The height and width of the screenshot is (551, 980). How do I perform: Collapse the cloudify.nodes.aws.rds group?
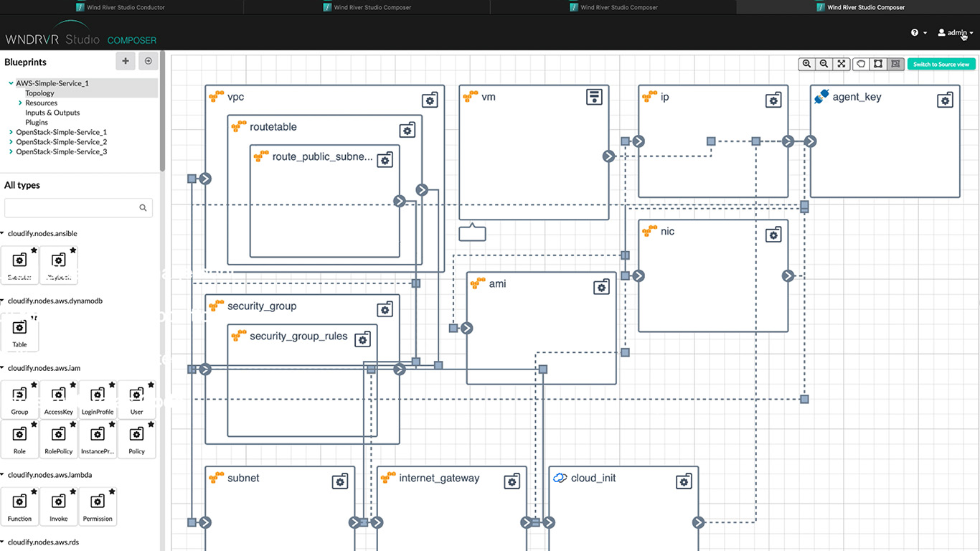(2, 542)
